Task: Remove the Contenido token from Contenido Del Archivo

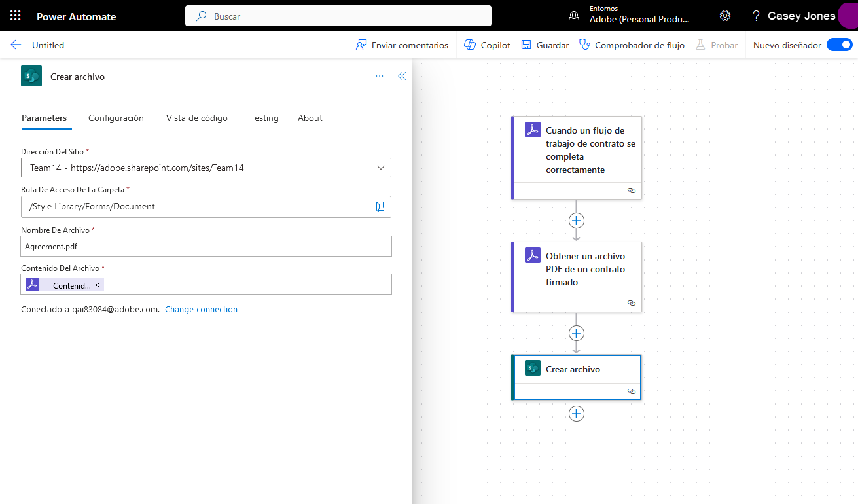Action: (96, 284)
